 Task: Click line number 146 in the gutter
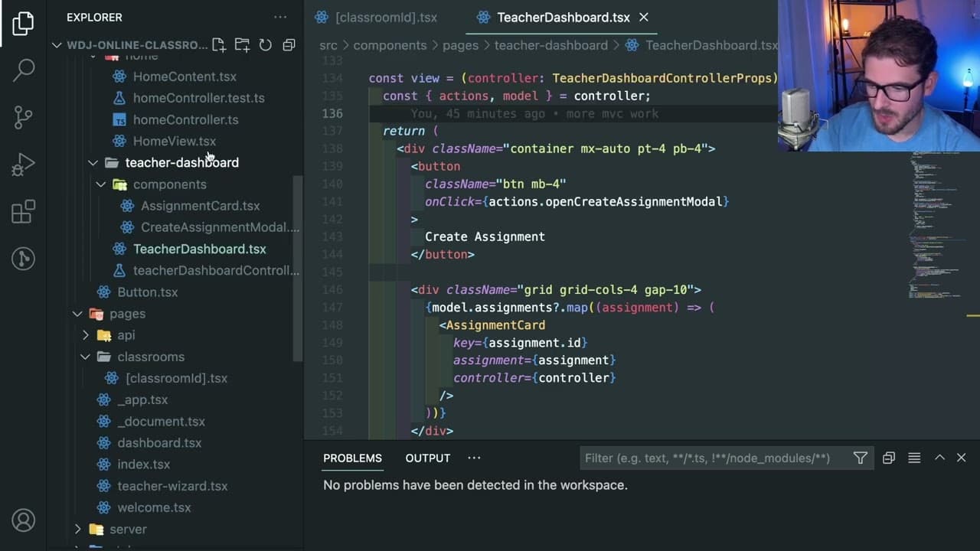[x=332, y=289]
